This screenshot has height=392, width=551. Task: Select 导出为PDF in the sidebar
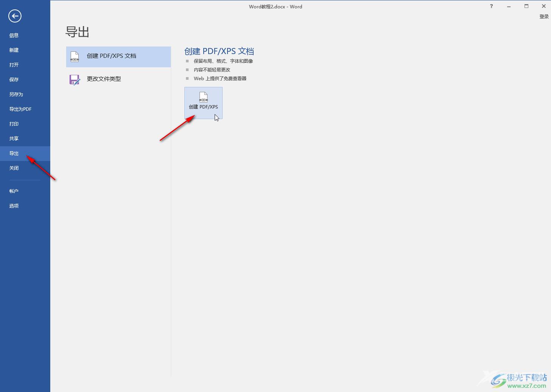click(25, 109)
